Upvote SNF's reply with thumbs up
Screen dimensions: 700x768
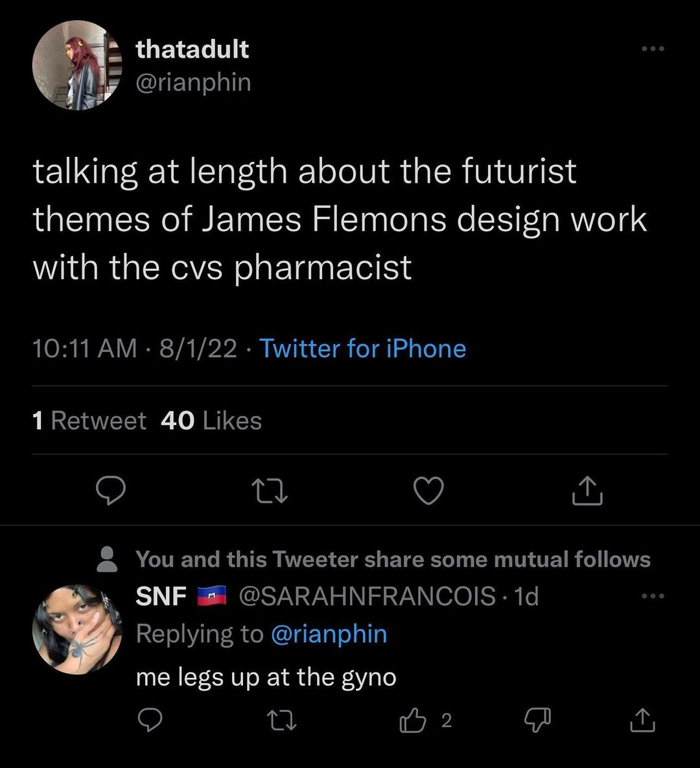(412, 719)
